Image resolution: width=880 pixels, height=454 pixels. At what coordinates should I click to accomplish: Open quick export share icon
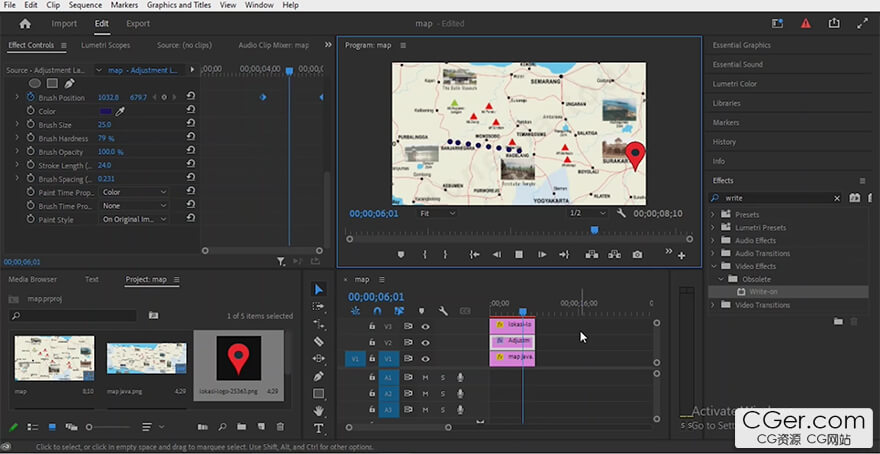click(834, 23)
